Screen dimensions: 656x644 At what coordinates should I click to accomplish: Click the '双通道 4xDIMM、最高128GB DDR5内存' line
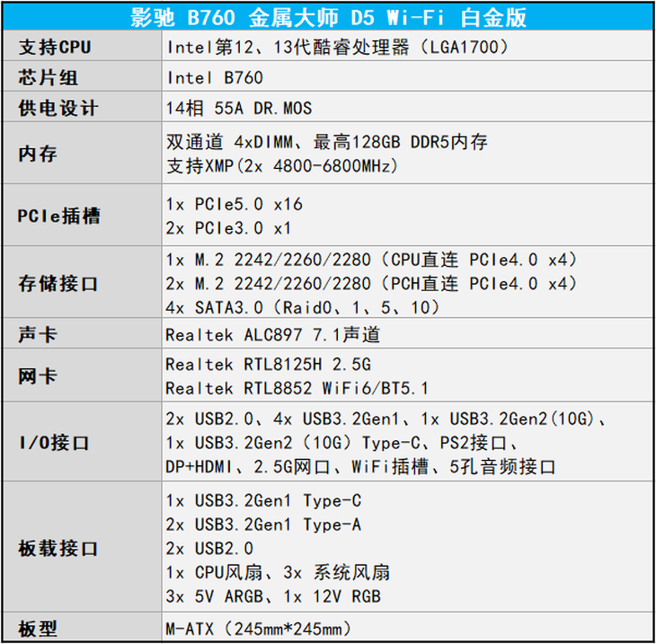pos(327,142)
